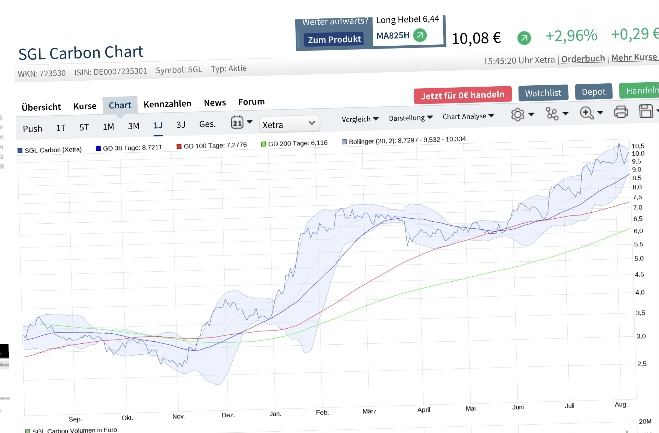Print the chart using printer icon
Screen dimensions: 659x433
coord(620,112)
